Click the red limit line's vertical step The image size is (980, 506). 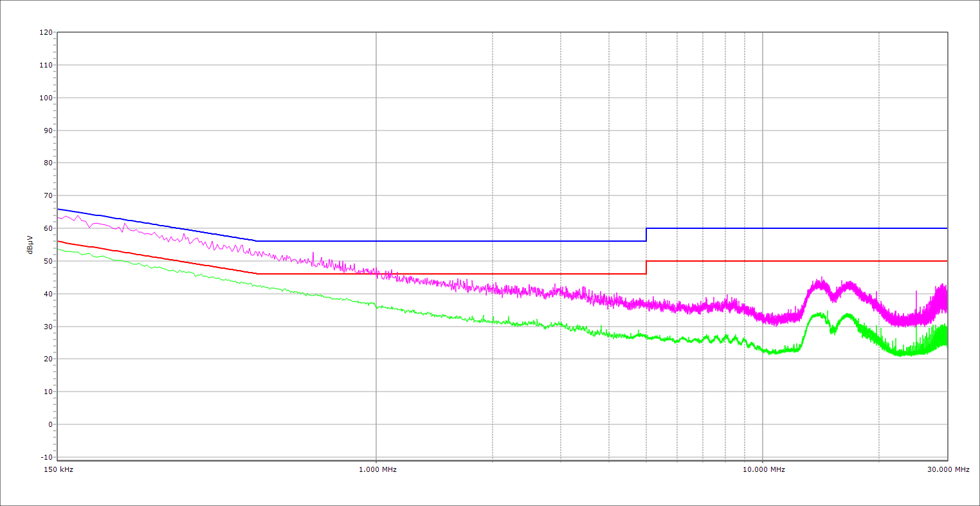646,267
